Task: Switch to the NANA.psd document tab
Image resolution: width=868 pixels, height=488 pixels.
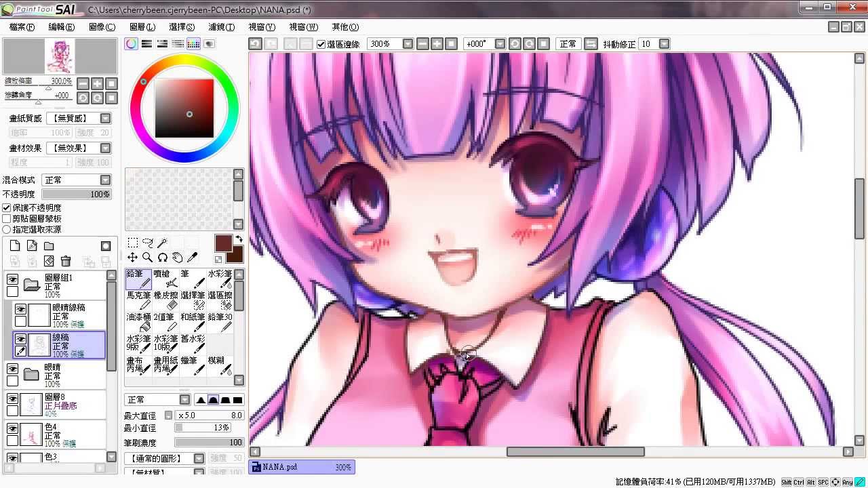Action: [302, 467]
